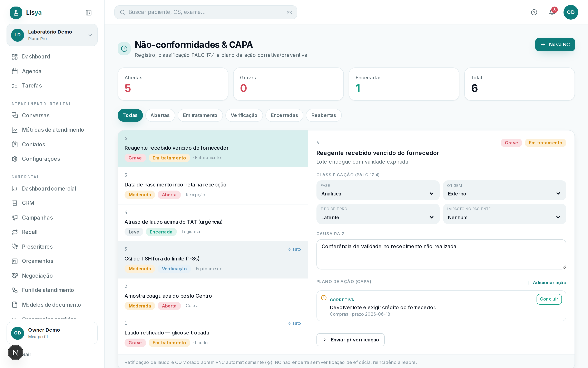Open NC 3 CQ de TSH fora do limite

tap(213, 259)
